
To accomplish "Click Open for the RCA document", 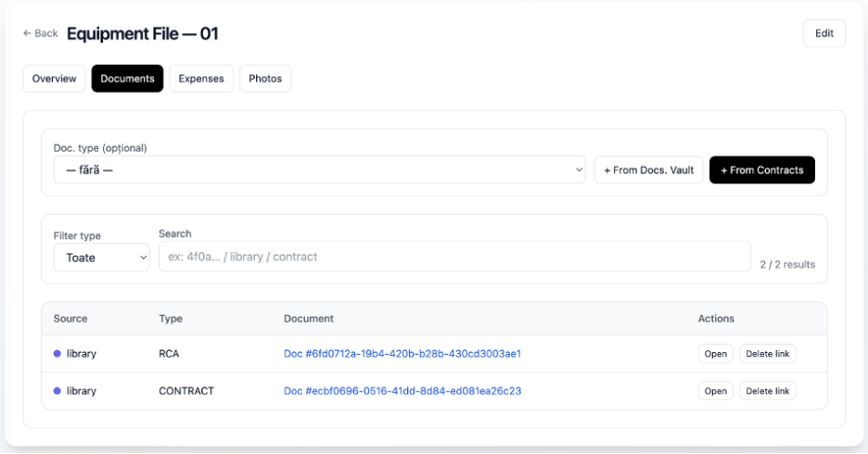I will (x=715, y=354).
